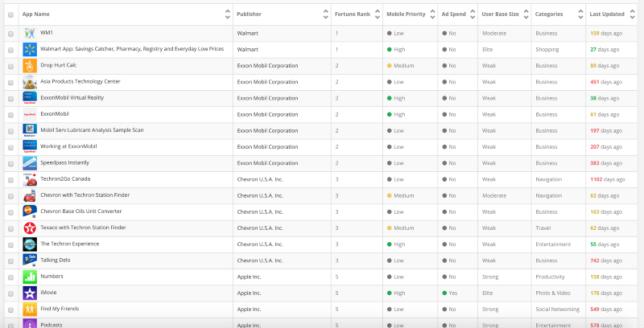Check the Talking Delo row checkbox
This screenshot has height=328, width=644.
(x=10, y=261)
